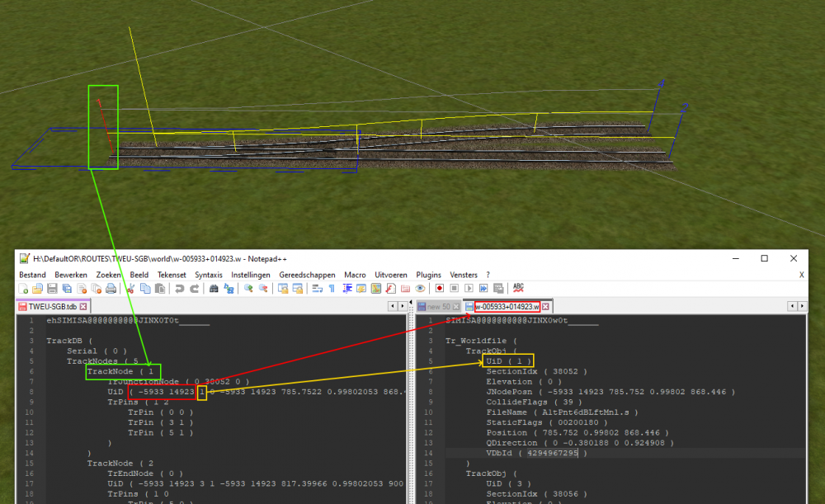Click the Undo arrow icon
This screenshot has width=825, height=504.
click(x=179, y=289)
